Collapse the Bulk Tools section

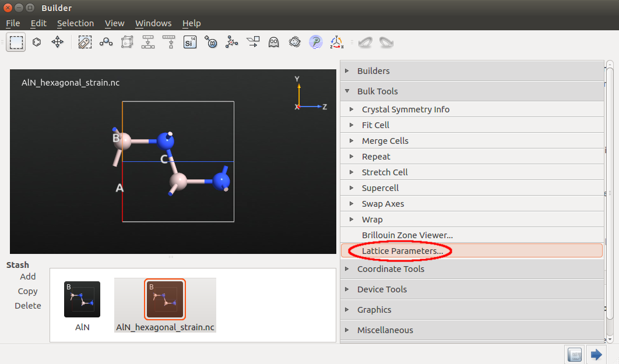click(472, 91)
